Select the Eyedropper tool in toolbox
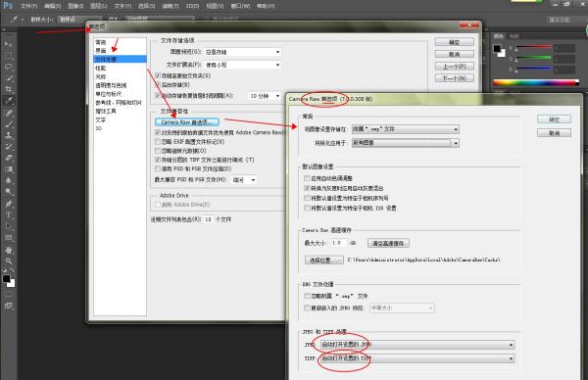 point(8,101)
